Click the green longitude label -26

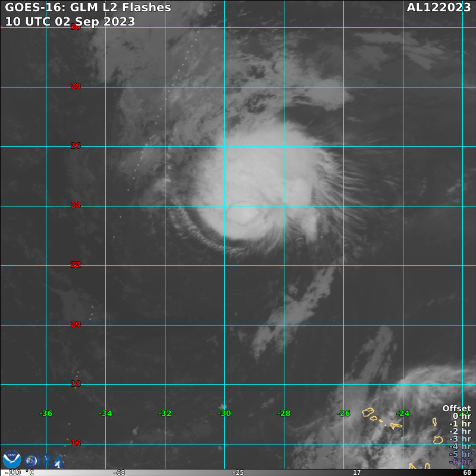[x=343, y=413]
